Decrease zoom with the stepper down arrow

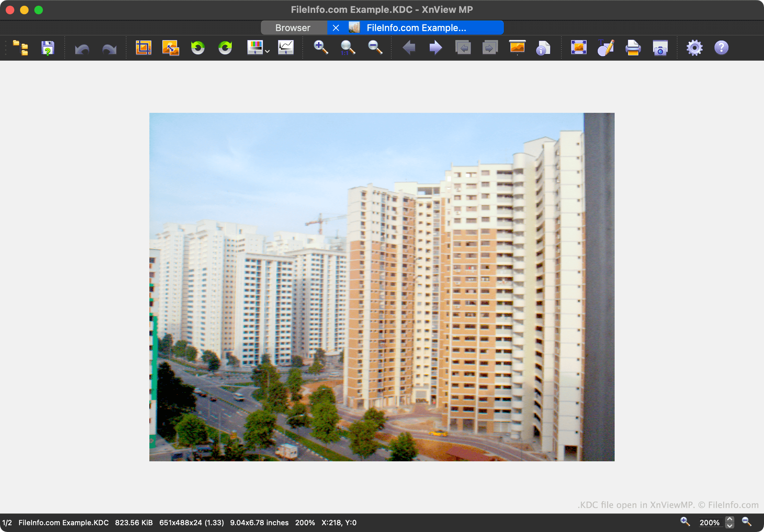(x=730, y=526)
